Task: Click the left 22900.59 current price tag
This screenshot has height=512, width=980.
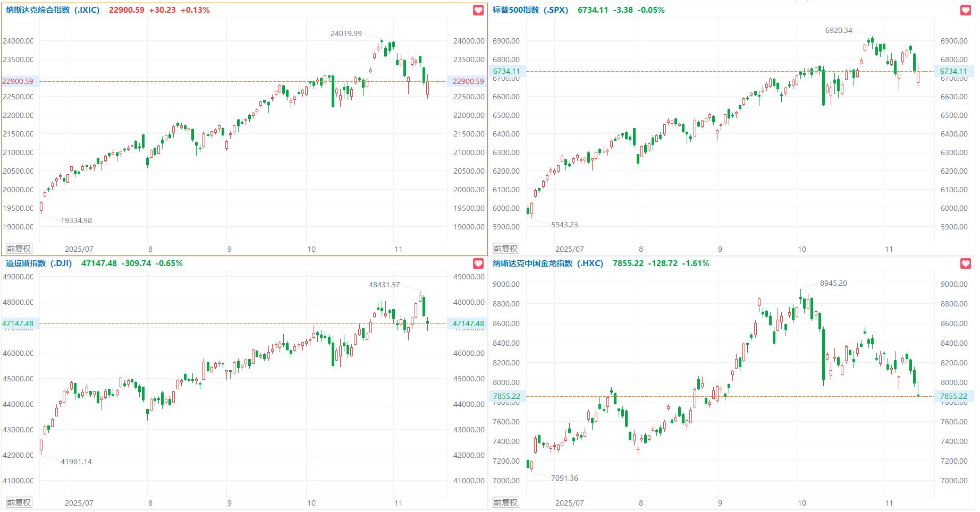Action: click(18, 81)
